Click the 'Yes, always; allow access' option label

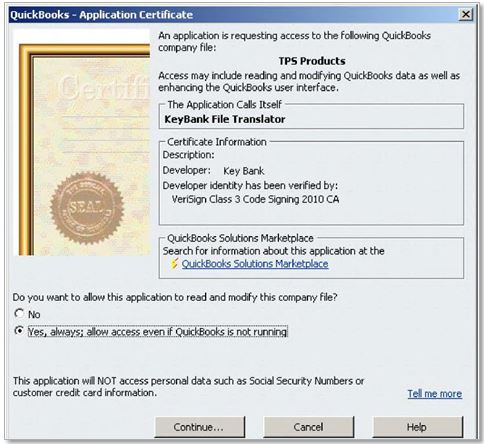coord(157,332)
